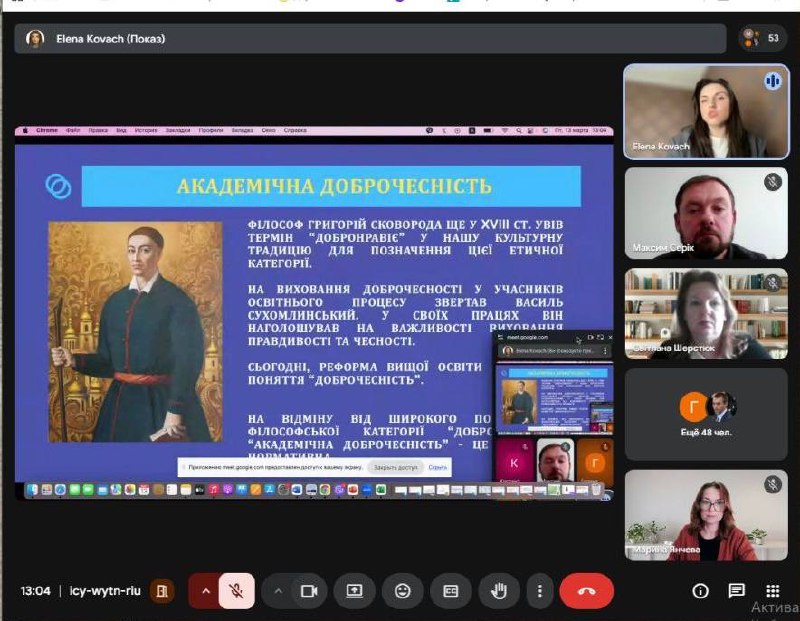Expand audio settings arrow beside microphone

pyautogui.click(x=206, y=591)
